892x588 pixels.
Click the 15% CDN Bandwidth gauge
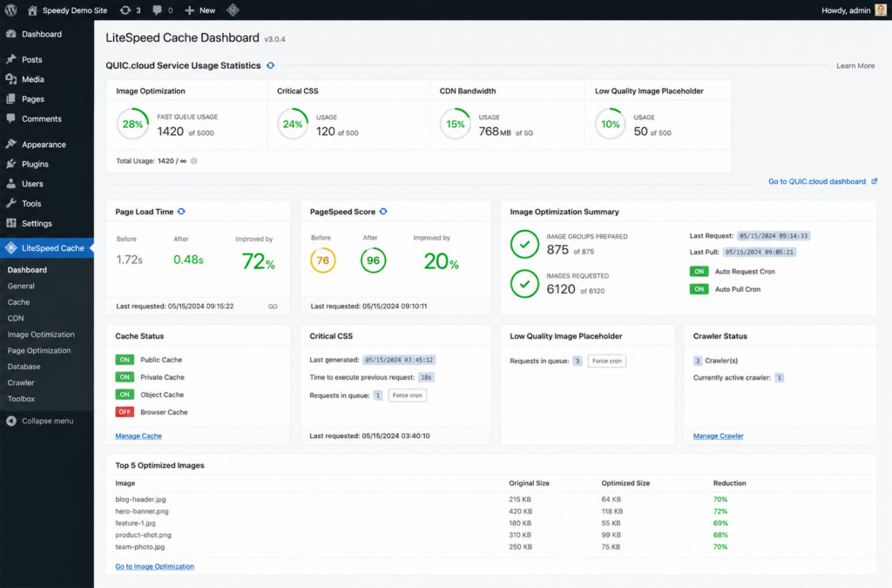click(x=455, y=124)
